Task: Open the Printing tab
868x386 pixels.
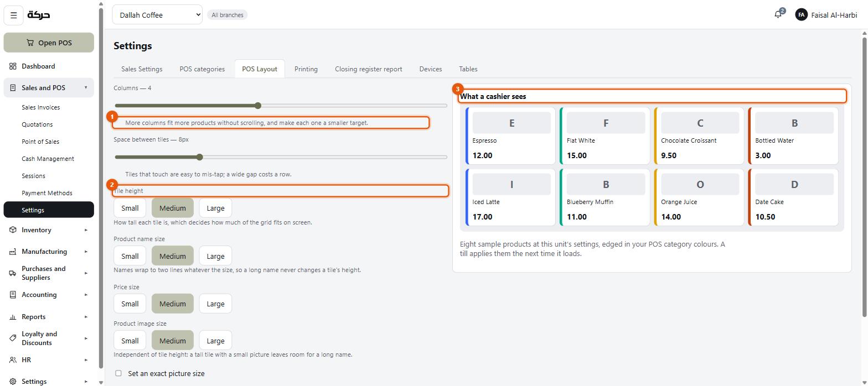Action: (x=306, y=69)
